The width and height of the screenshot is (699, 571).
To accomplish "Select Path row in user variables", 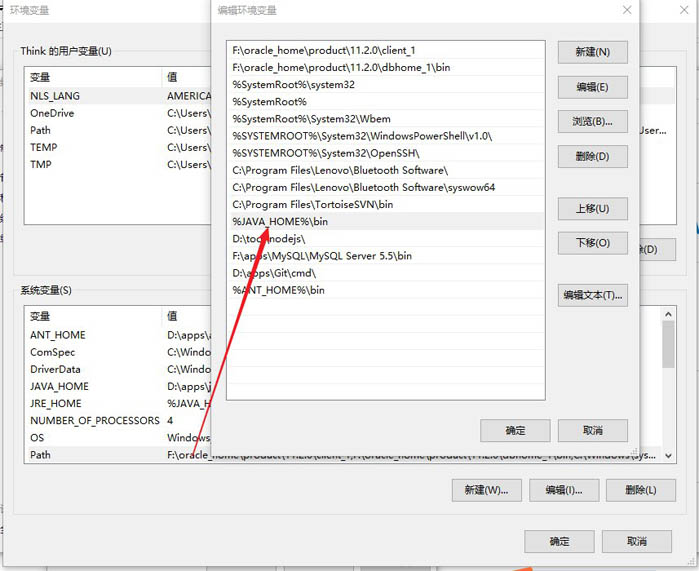I will pyautogui.click(x=118, y=130).
